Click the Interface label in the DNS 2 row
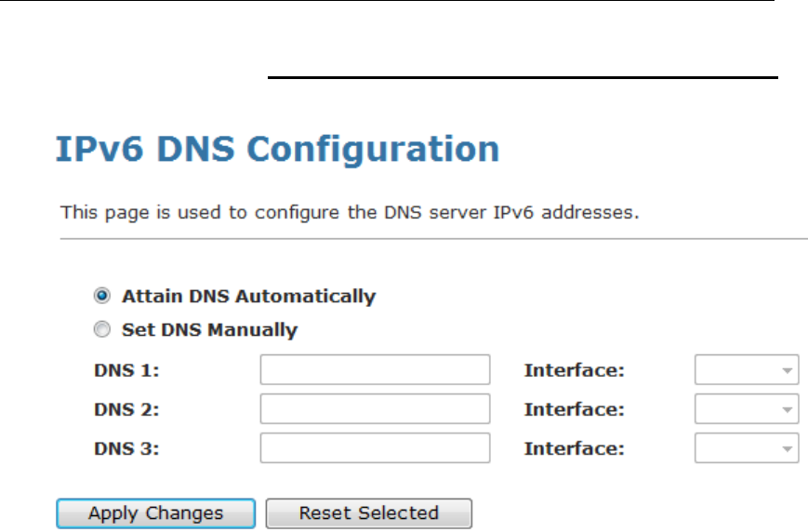This screenshot has width=808, height=532. pos(574,409)
